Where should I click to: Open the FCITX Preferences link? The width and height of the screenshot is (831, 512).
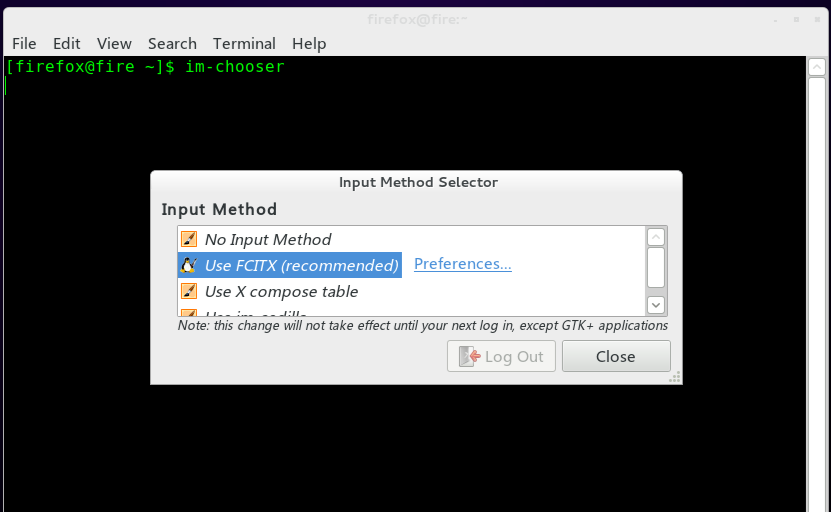click(463, 264)
